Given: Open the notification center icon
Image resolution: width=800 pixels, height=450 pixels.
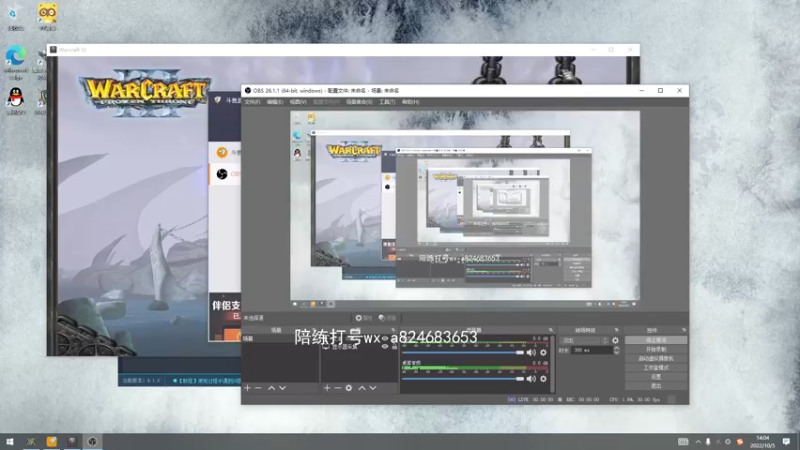Looking at the screenshot, I should coord(786,442).
